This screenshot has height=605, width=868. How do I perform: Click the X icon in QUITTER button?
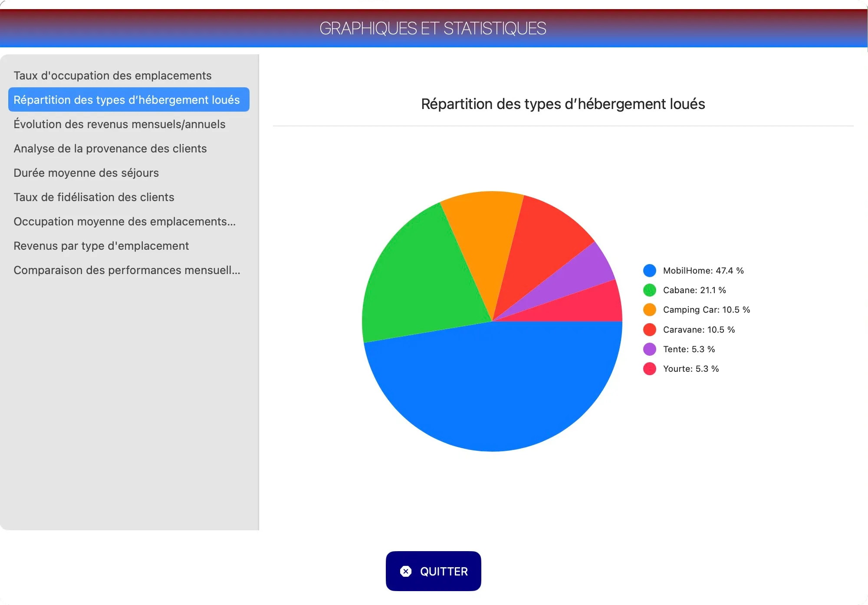406,571
